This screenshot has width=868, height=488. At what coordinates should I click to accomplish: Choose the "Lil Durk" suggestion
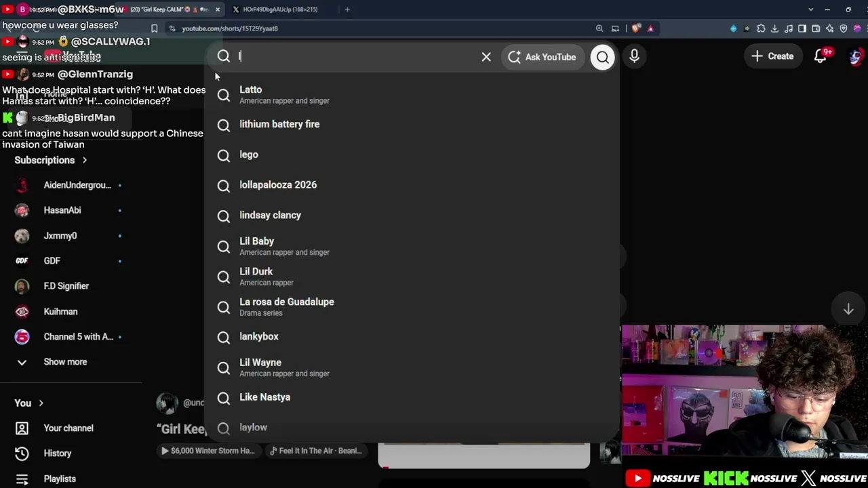pyautogui.click(x=412, y=277)
